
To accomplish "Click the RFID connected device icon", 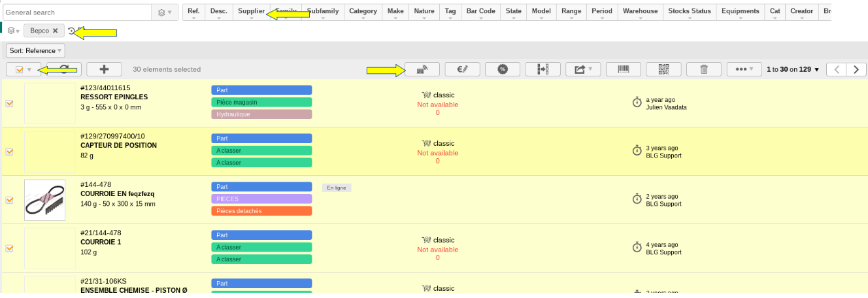I will [422, 69].
